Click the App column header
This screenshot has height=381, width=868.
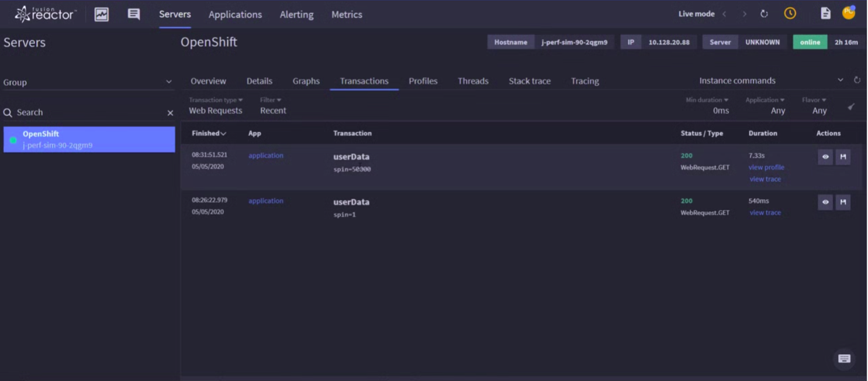pyautogui.click(x=255, y=133)
